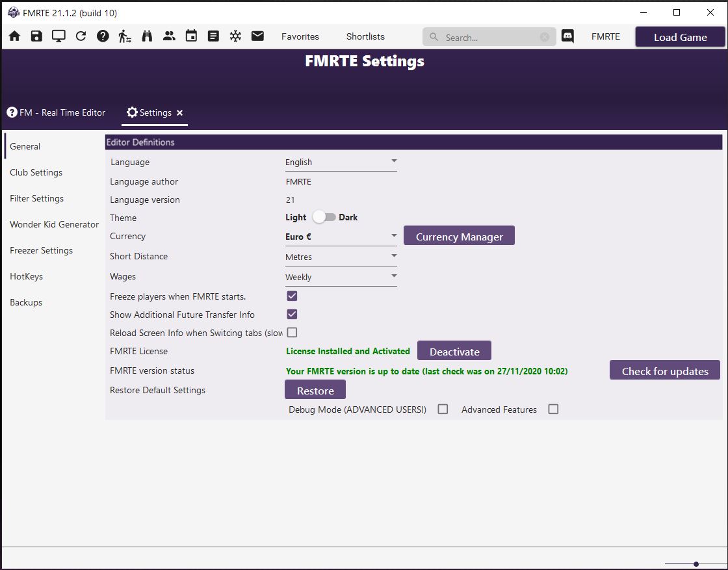The image size is (728, 570).
Task: Open the Discord icon beside search
Action: coord(567,37)
